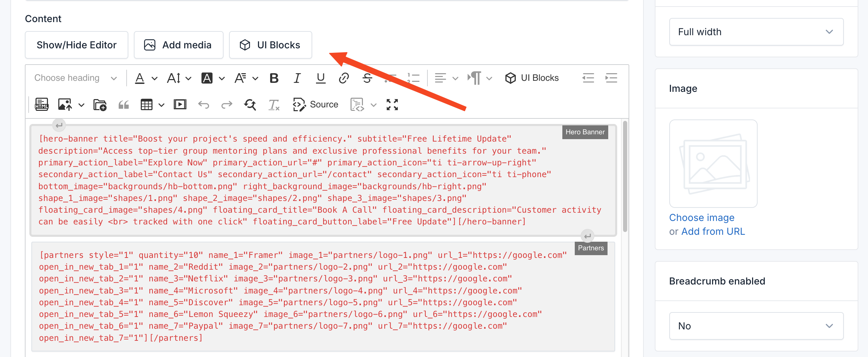Viewport: 868px width, 357px height.
Task: Expand the insert table dropdown
Action: [161, 105]
